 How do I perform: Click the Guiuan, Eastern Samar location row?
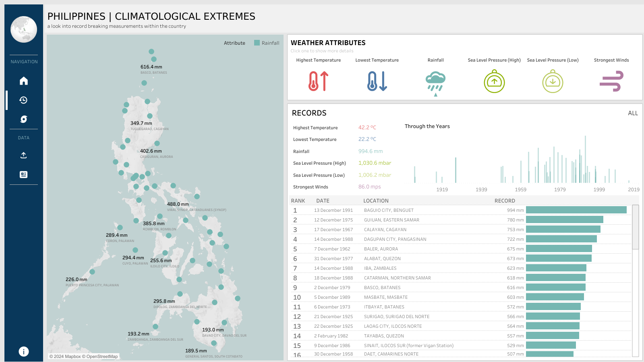coord(391,220)
